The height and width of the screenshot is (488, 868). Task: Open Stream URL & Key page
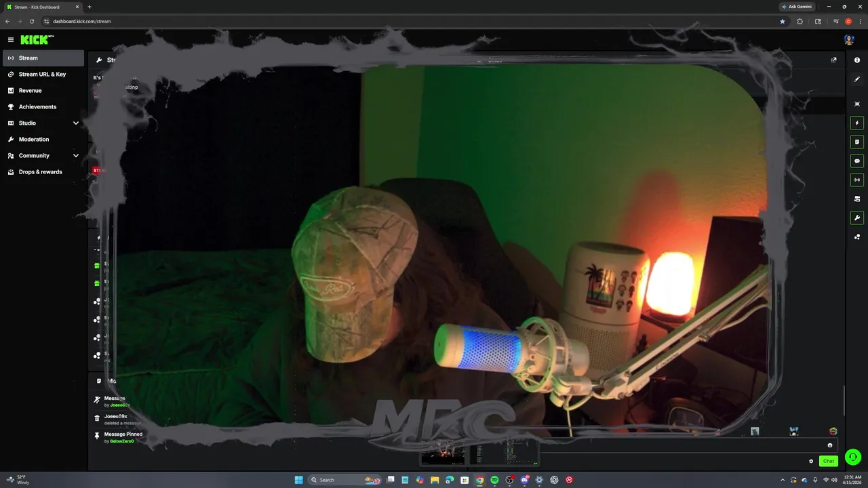tap(43, 75)
